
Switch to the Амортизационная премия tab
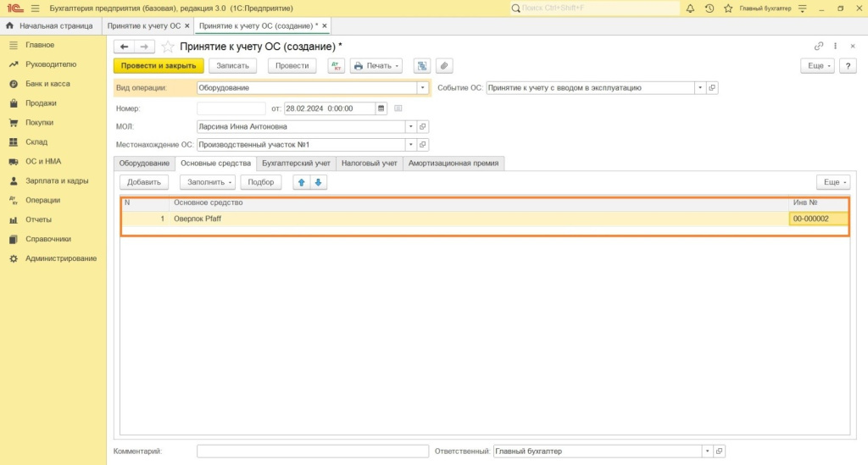point(453,163)
